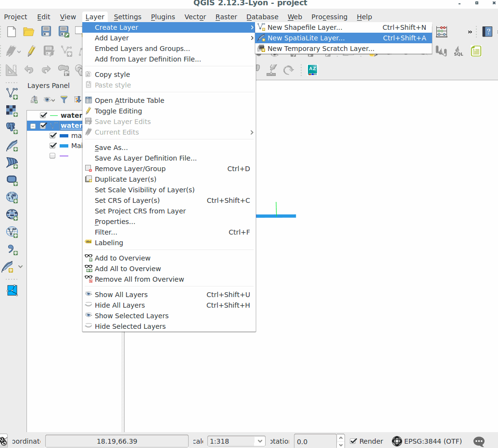This screenshot has height=448, width=498.
Task: Open the eye visibility presets dropdown
Action: (x=49, y=100)
